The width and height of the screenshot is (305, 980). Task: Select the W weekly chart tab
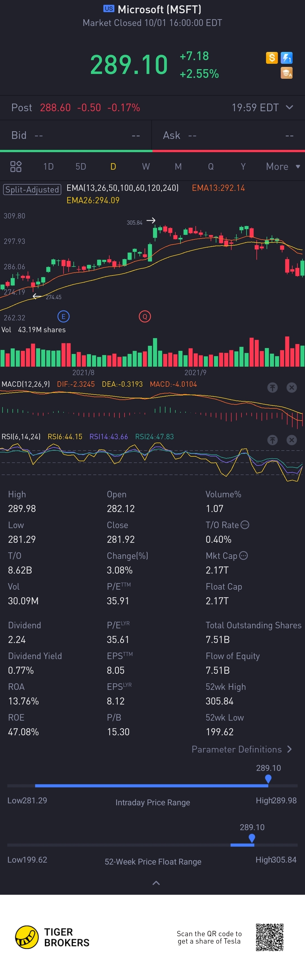146,166
